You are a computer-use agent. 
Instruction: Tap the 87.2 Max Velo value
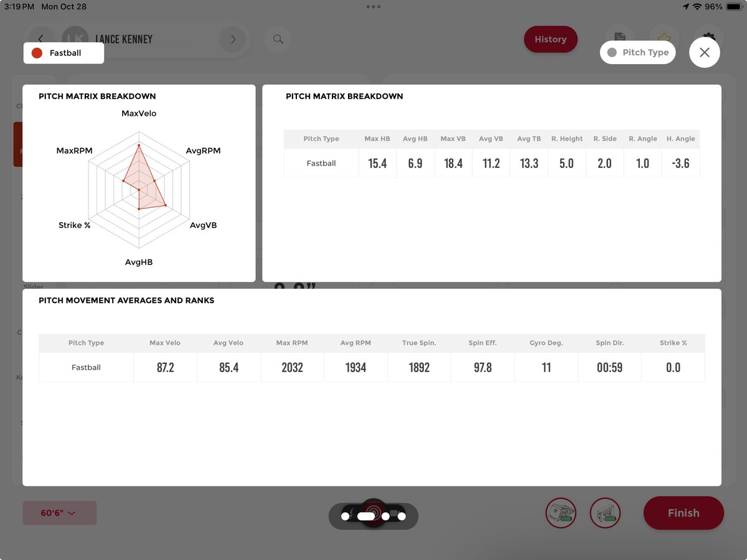pyautogui.click(x=166, y=367)
